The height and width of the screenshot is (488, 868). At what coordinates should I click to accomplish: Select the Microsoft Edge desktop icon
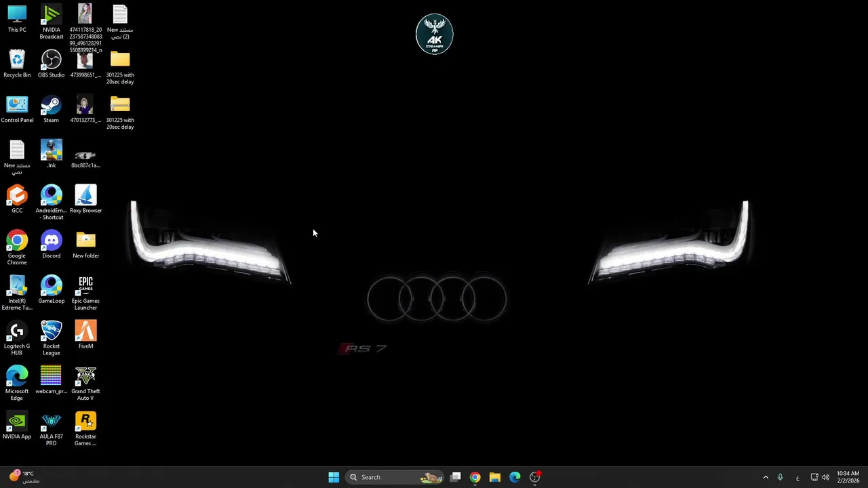[x=17, y=384]
